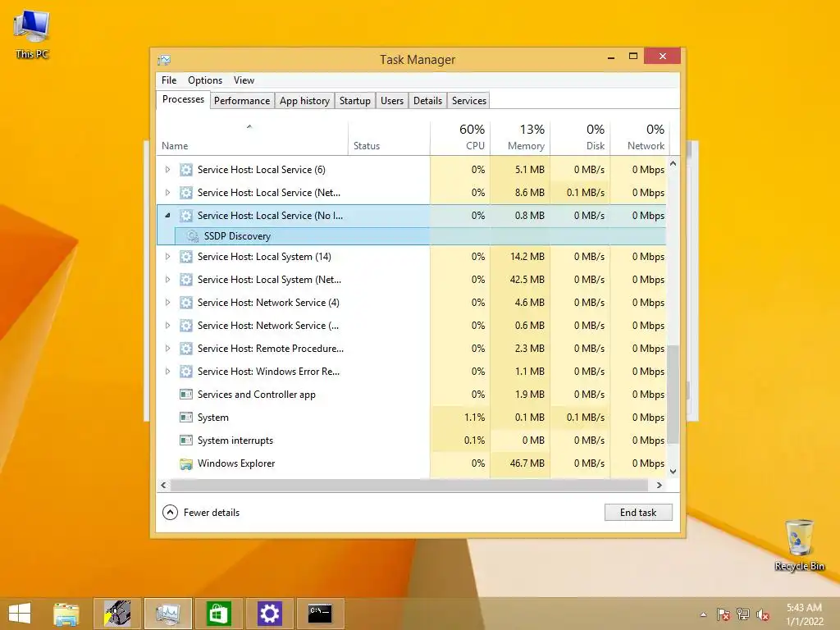Click the System interrupts process icon

(186, 441)
